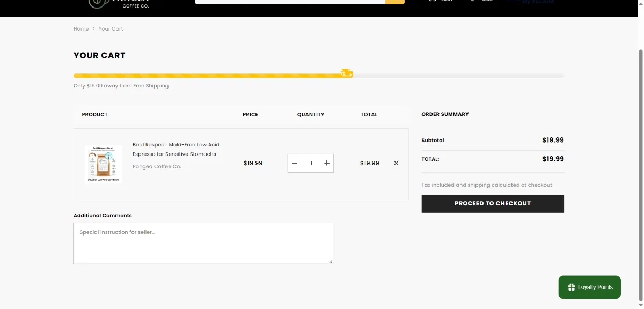Click the Additional Comments label
This screenshot has width=644, height=309.
pyautogui.click(x=103, y=215)
